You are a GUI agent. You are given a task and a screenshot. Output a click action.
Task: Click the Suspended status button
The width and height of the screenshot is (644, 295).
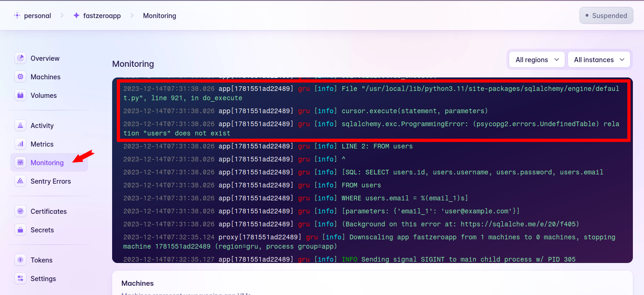(606, 15)
